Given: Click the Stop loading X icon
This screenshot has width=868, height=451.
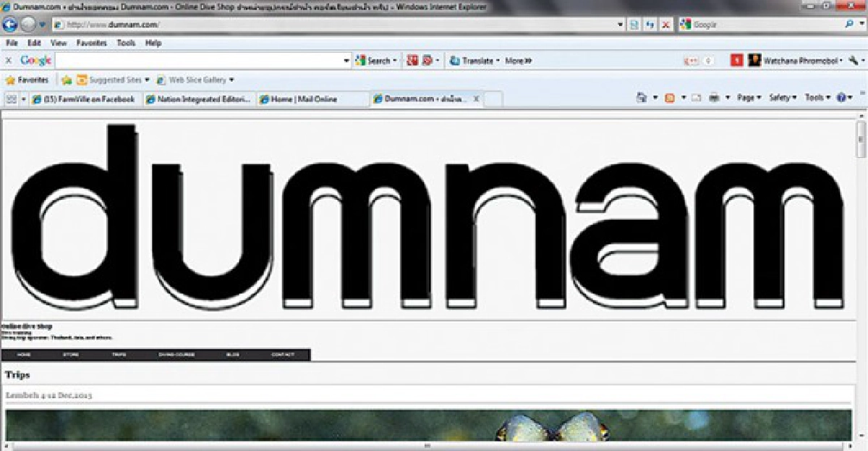Looking at the screenshot, I should coord(665,25).
